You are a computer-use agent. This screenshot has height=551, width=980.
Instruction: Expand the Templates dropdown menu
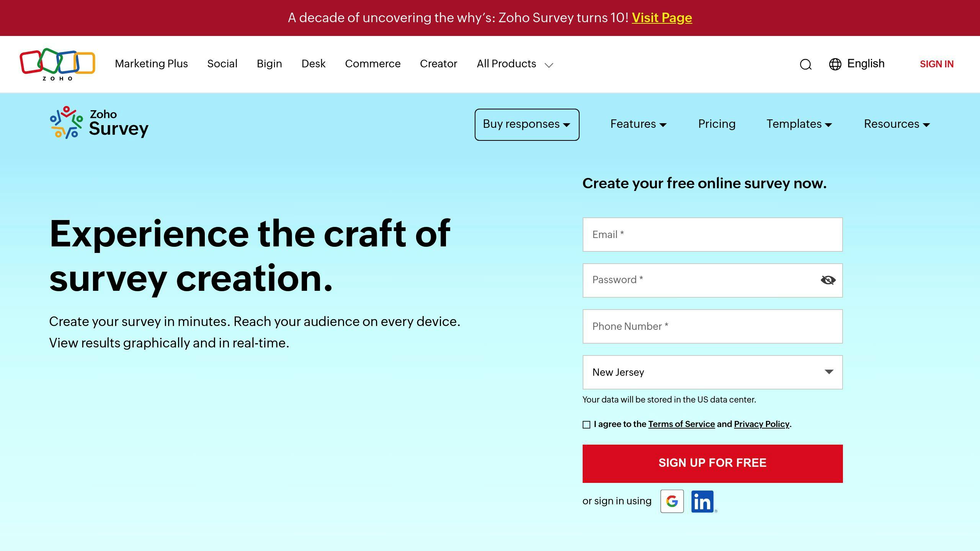click(x=799, y=124)
